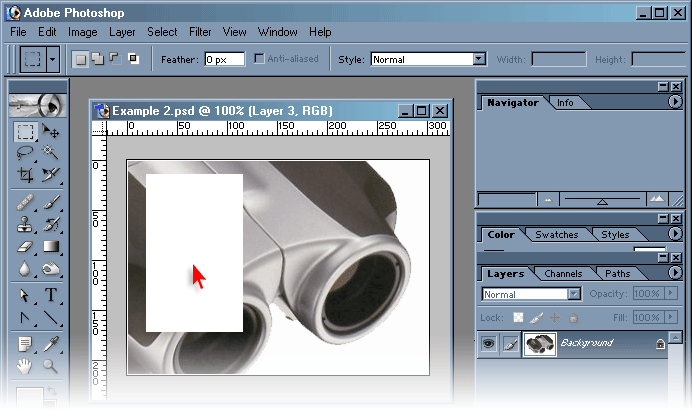Select the Brush tool
This screenshot has width=692, height=410.
point(50,203)
